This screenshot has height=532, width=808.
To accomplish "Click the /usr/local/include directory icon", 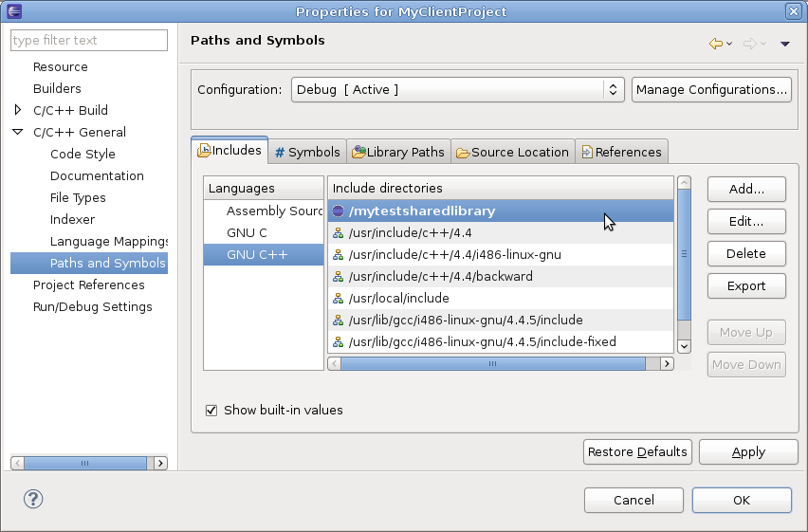I will pos(338,299).
